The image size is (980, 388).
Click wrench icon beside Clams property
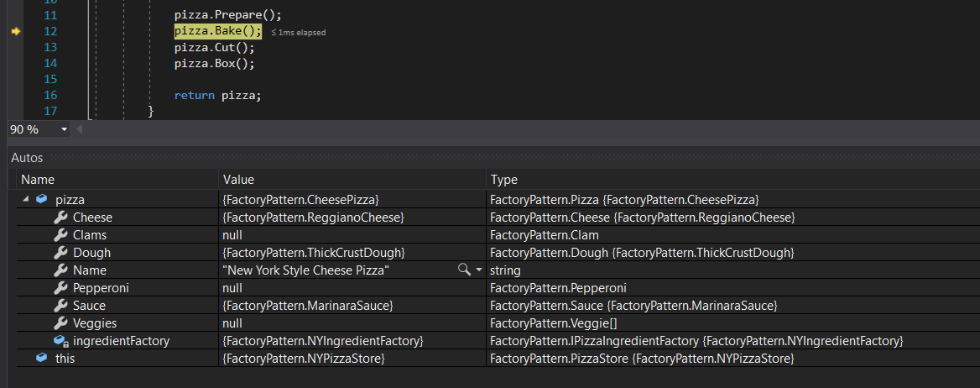click(x=60, y=234)
